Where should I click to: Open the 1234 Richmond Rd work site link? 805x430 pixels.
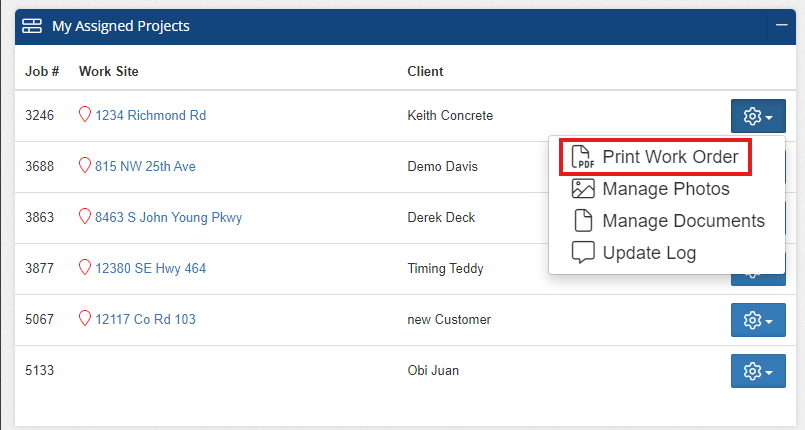150,115
